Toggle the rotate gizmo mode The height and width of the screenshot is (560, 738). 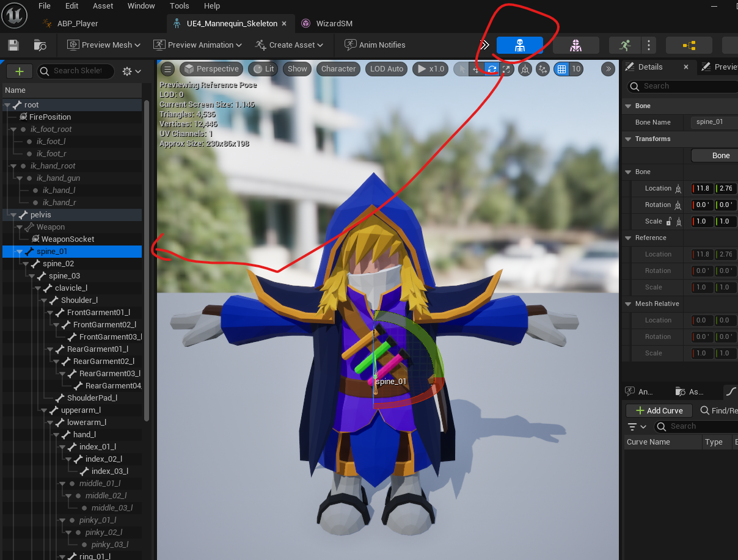coord(492,69)
